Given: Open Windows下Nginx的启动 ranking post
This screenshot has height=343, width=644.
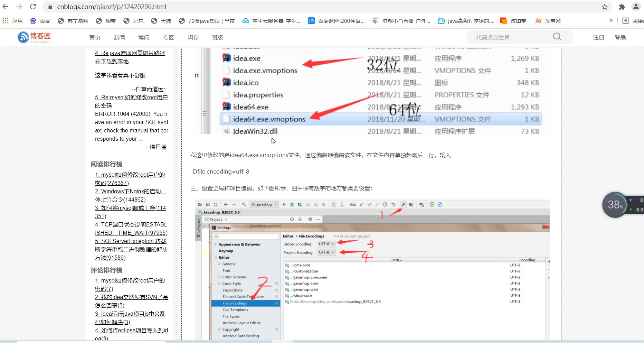Looking at the screenshot, I should (131, 195).
